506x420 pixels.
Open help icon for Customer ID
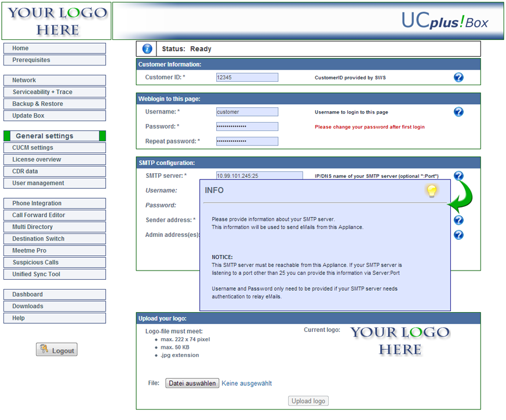point(458,78)
